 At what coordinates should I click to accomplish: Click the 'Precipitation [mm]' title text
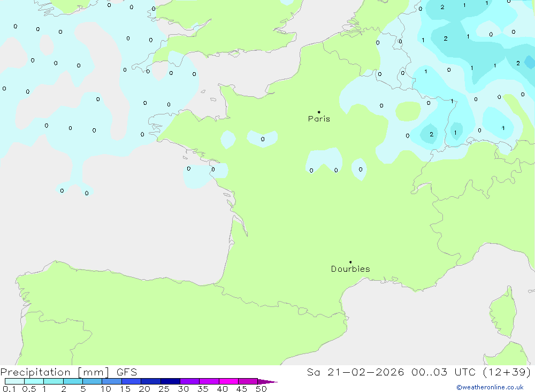pyautogui.click(x=55, y=372)
